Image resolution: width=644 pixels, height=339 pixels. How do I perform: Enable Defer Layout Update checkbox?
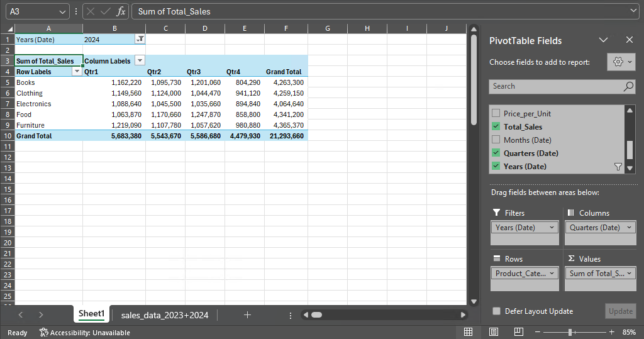pyautogui.click(x=496, y=311)
